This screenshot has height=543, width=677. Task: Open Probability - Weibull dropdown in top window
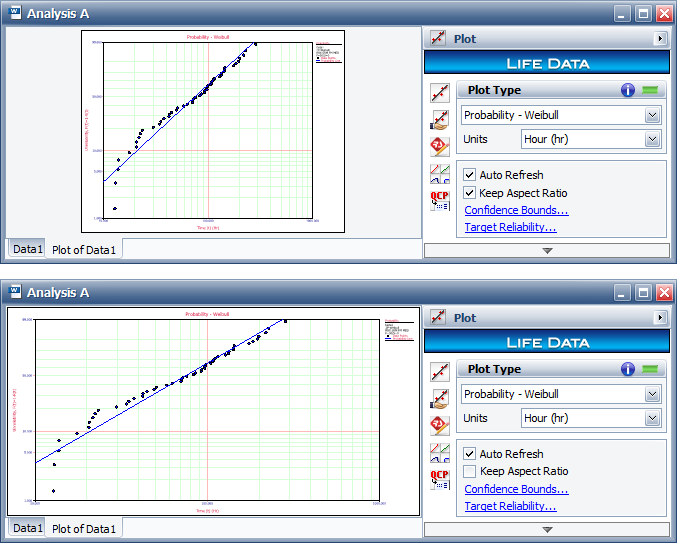click(652, 115)
